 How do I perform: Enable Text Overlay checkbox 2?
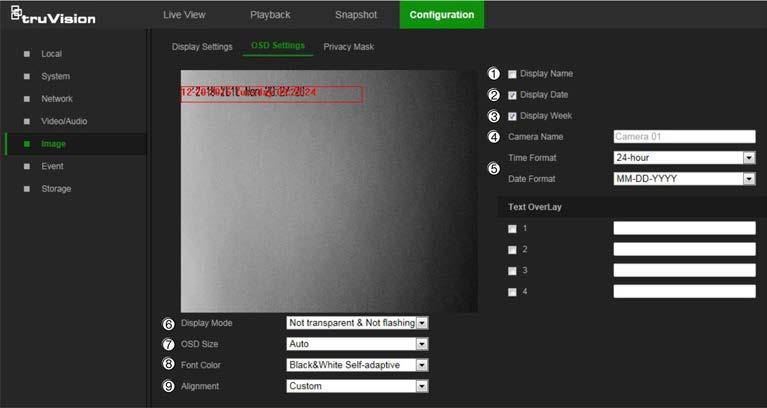click(x=512, y=250)
